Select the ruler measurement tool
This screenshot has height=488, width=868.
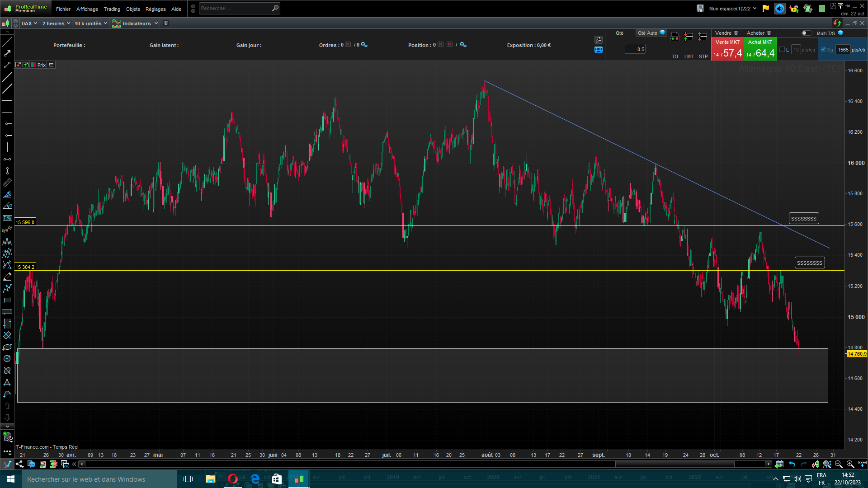click(x=7, y=183)
